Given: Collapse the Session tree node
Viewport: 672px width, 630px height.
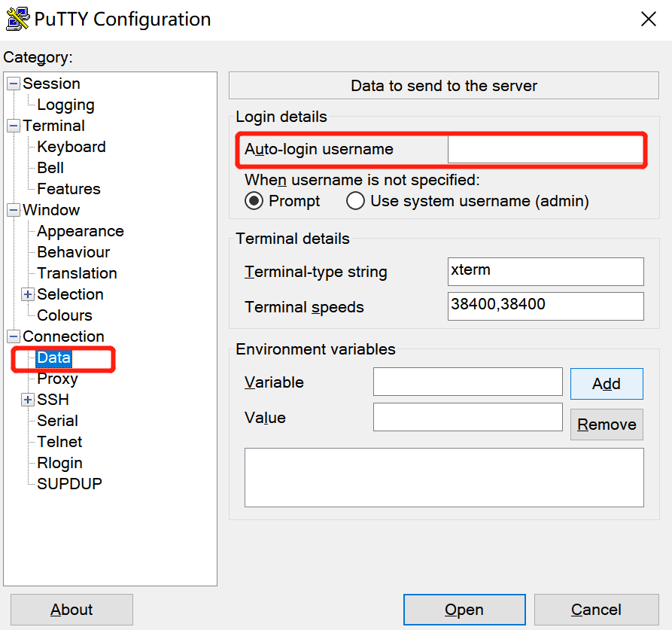Looking at the screenshot, I should pos(14,84).
